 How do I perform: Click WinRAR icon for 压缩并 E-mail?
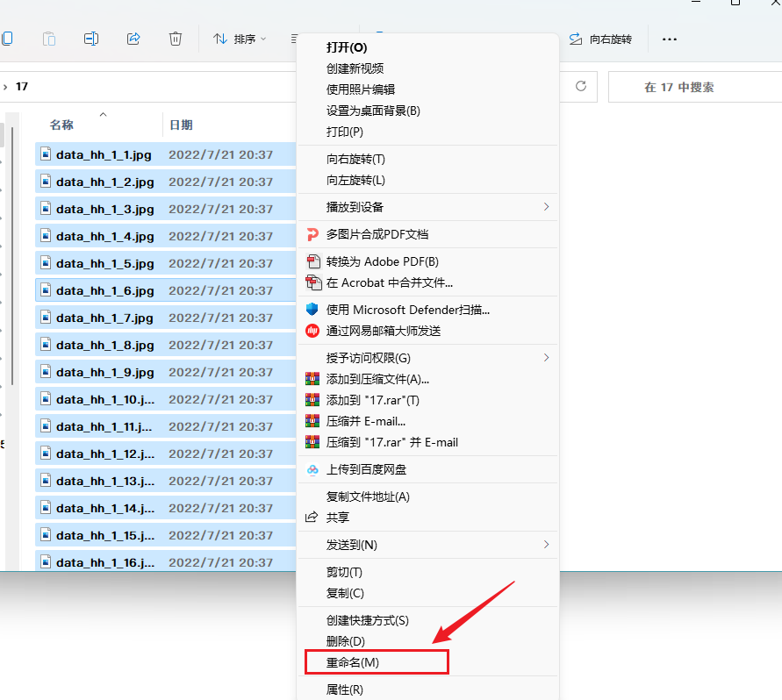point(312,421)
